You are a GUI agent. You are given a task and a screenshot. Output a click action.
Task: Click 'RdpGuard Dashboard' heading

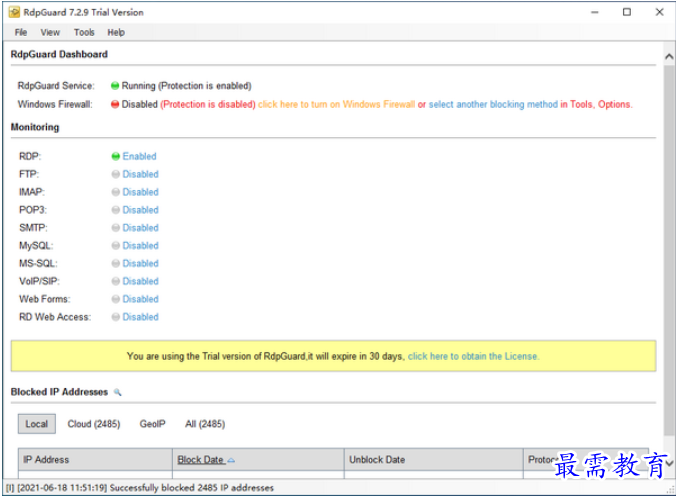[59, 54]
